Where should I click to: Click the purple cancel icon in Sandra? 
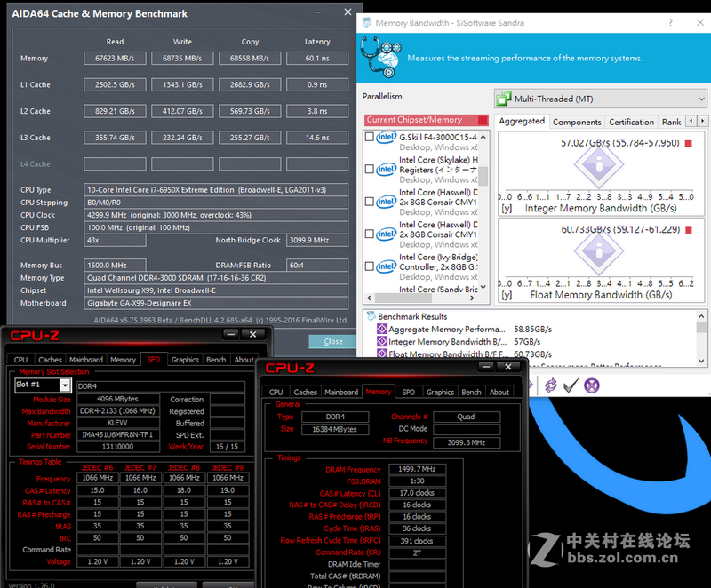[x=591, y=385]
